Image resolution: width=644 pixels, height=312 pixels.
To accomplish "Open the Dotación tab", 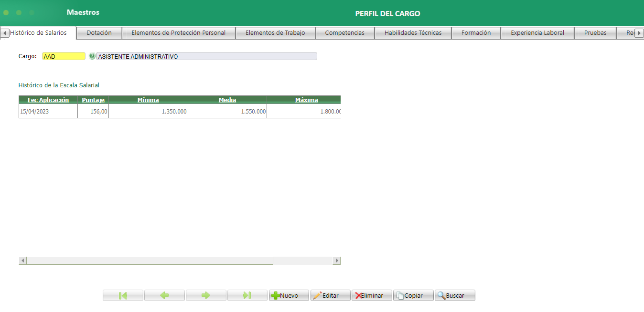I will tap(99, 33).
